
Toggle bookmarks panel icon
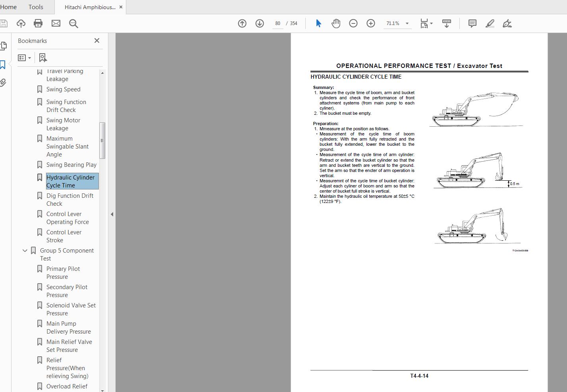coord(3,65)
